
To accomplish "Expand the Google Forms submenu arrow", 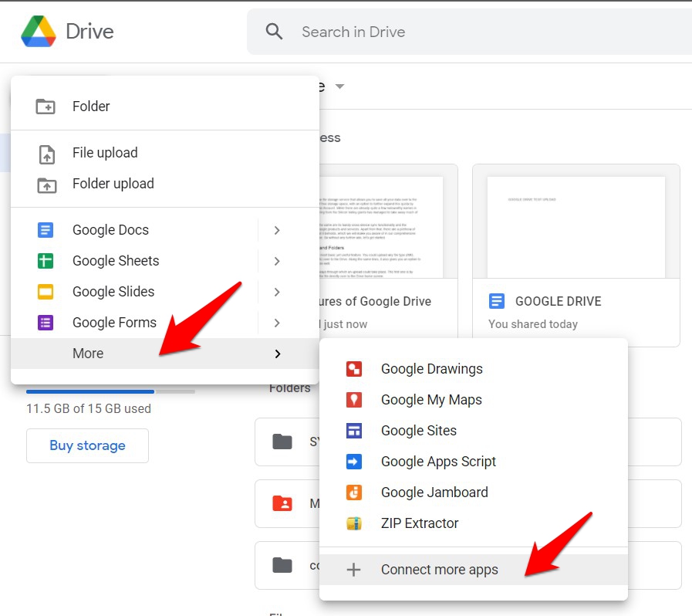I will [x=277, y=323].
